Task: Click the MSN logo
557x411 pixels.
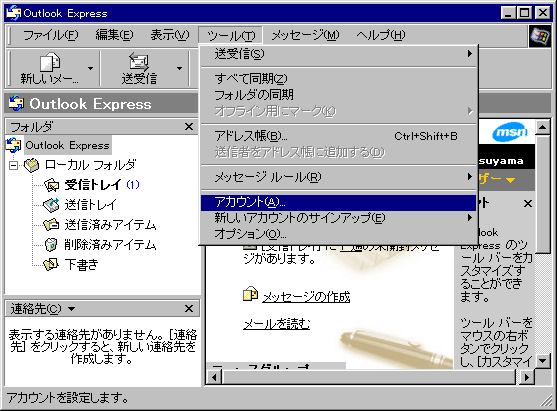Action: click(x=510, y=132)
